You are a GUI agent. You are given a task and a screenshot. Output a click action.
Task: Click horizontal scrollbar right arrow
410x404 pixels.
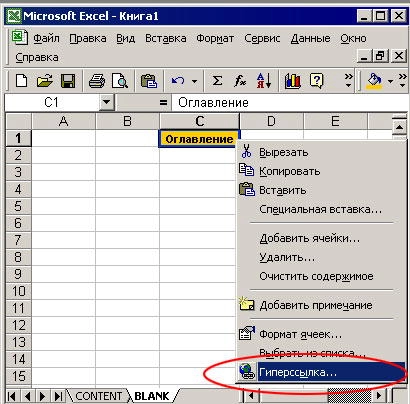pyautogui.click(x=379, y=396)
